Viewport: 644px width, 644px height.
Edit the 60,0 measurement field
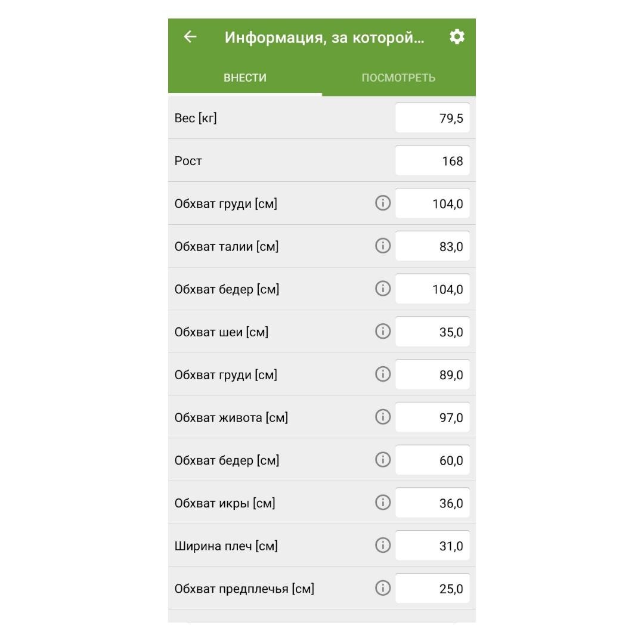pos(432,460)
